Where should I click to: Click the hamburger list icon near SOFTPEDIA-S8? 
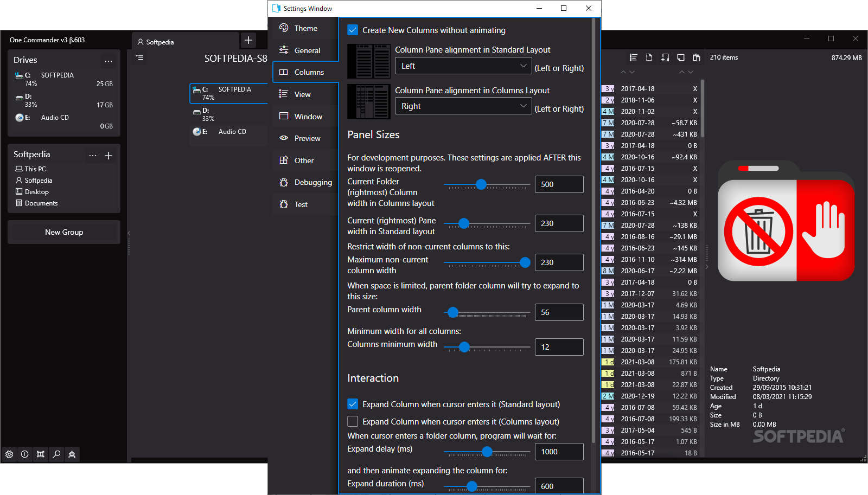[140, 57]
